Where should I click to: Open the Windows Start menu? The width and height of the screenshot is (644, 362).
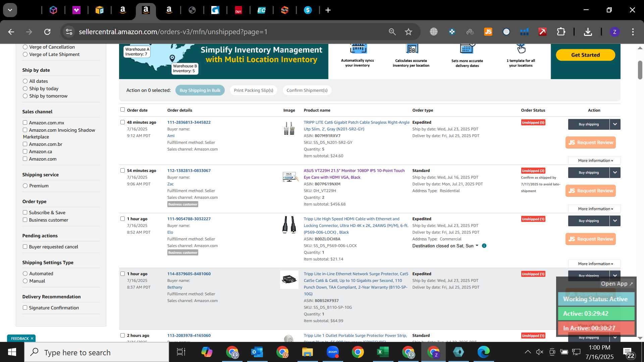point(12,352)
